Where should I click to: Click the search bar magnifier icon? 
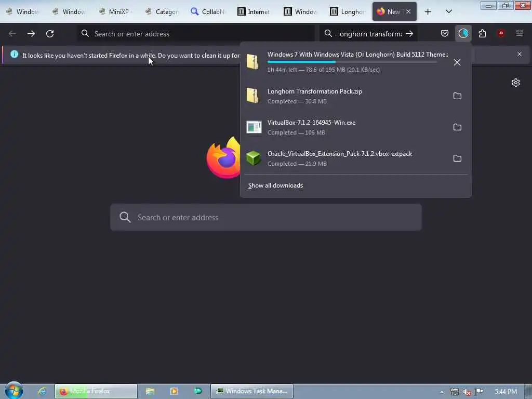(328, 34)
